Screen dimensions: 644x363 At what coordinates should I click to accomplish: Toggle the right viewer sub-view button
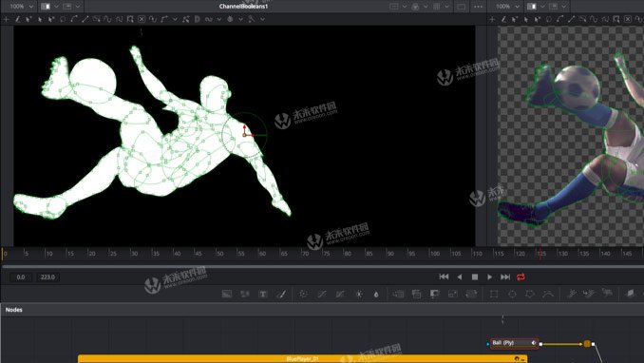[553, 7]
